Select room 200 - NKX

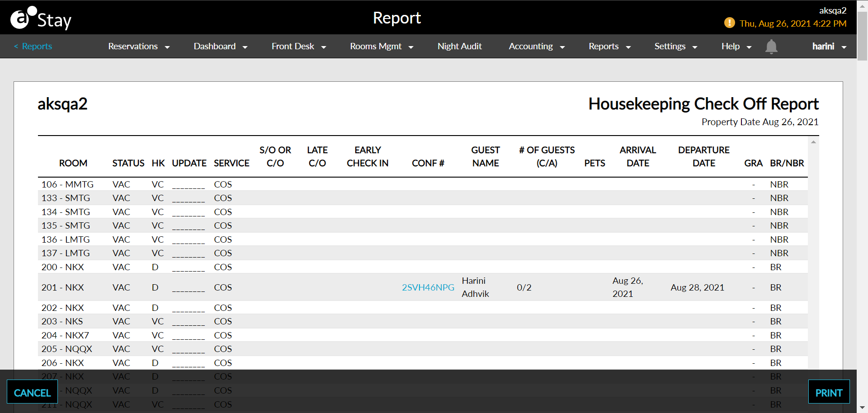[423, 267]
